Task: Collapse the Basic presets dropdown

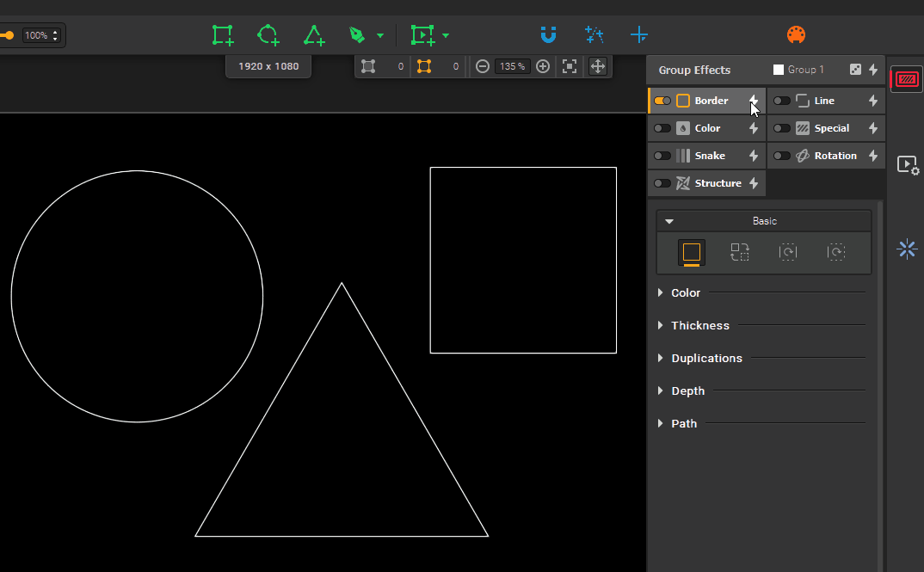Action: 669,221
